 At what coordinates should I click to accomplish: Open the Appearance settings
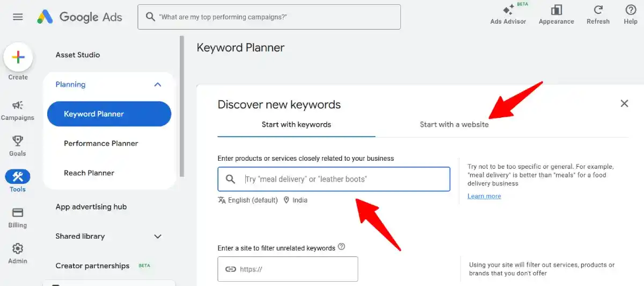[557, 15]
